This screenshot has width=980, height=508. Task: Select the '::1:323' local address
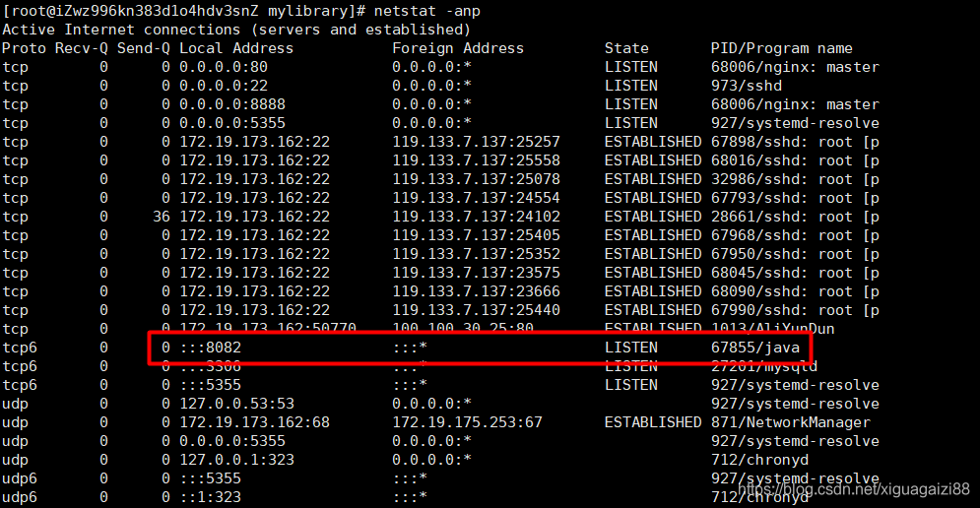click(x=210, y=497)
